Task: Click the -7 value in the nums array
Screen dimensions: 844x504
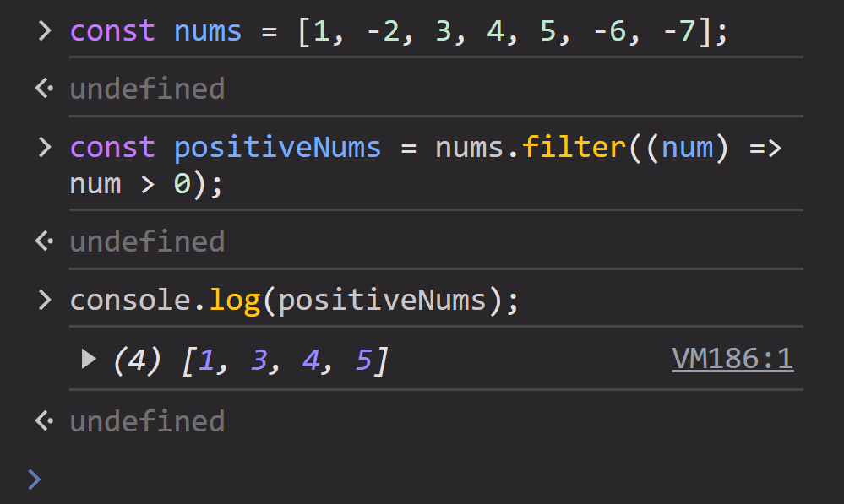Action: click(x=680, y=31)
